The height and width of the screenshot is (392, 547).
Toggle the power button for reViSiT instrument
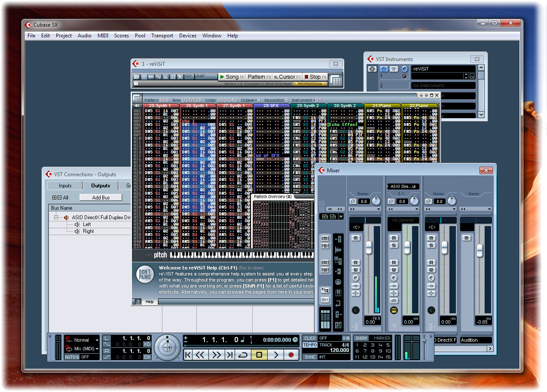coord(383,69)
